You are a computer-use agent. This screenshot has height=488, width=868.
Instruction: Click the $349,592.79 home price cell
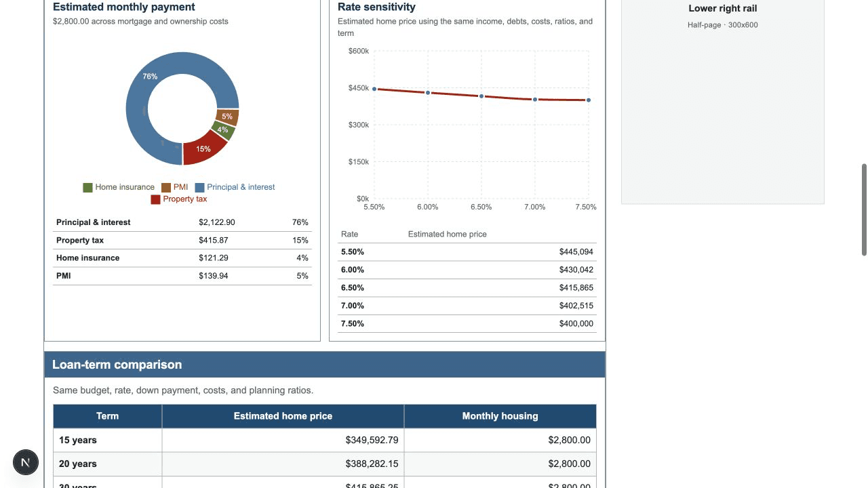pos(283,441)
